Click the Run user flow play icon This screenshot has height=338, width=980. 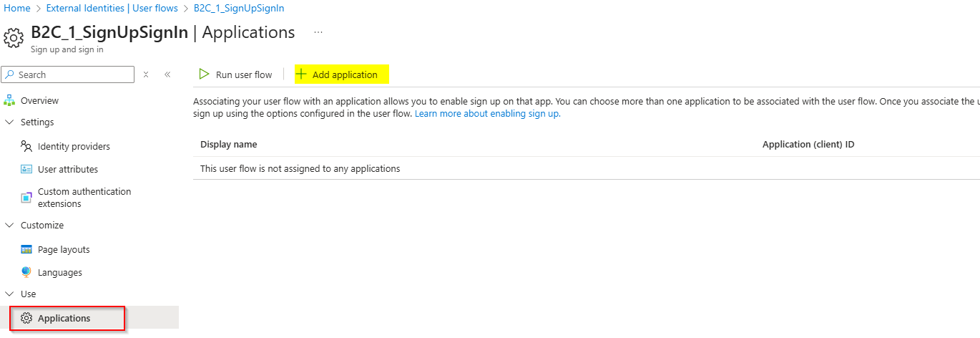(204, 74)
